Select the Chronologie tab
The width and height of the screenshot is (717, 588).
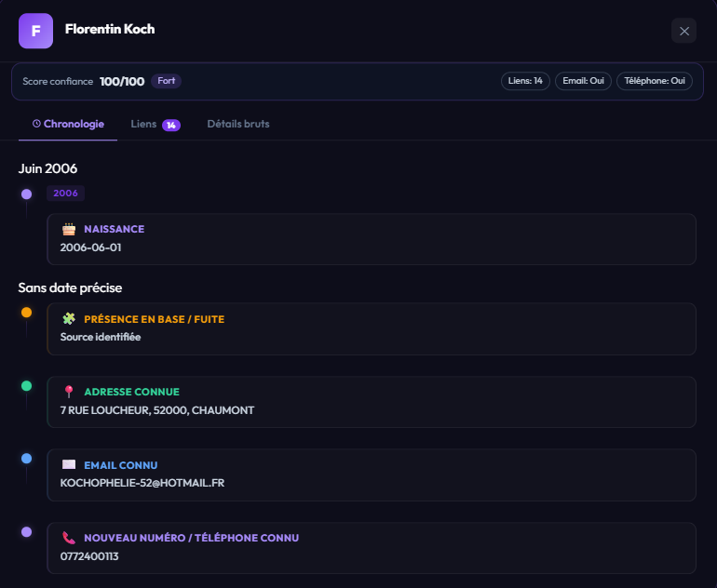click(68, 125)
